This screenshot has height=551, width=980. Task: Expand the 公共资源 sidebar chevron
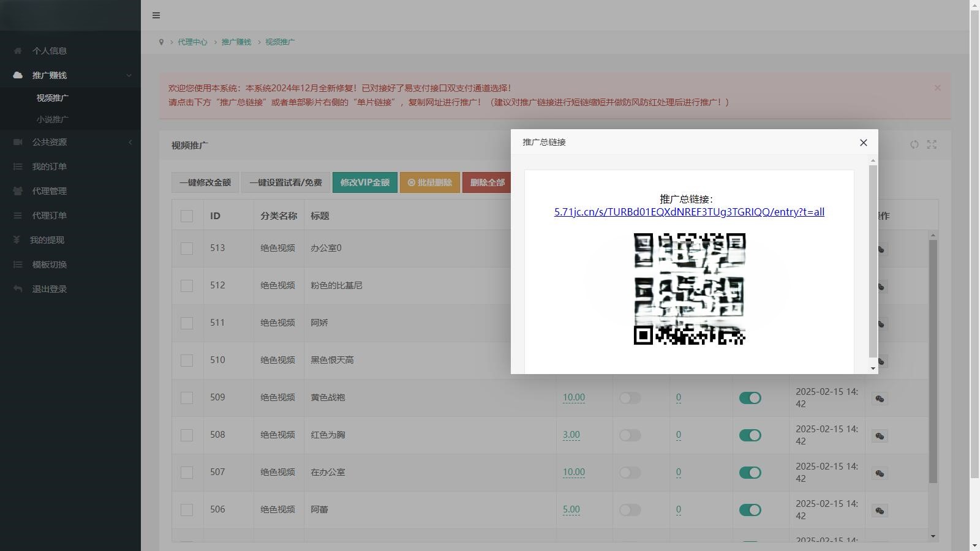tap(130, 142)
